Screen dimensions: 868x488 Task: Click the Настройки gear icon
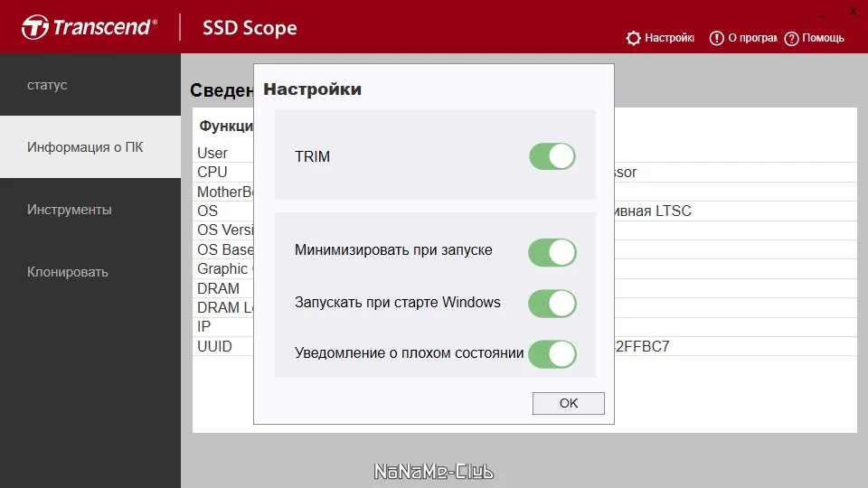633,38
